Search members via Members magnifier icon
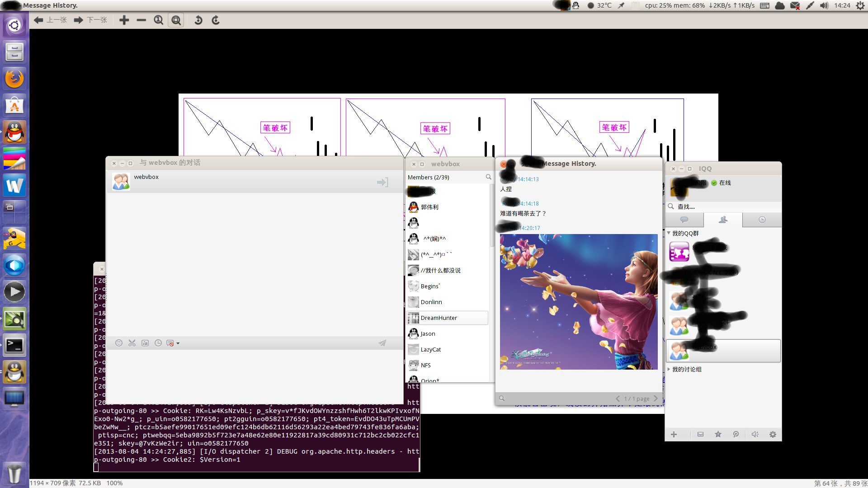 pos(488,177)
